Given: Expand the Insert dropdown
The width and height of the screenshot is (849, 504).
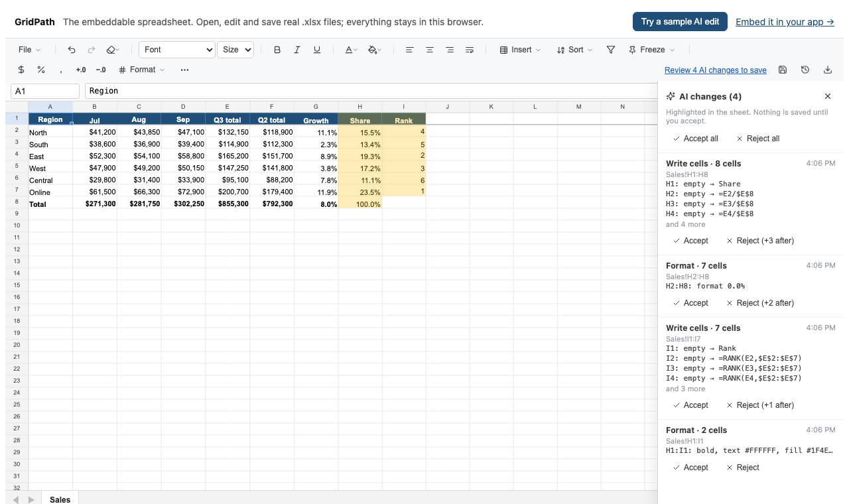Looking at the screenshot, I should point(520,50).
